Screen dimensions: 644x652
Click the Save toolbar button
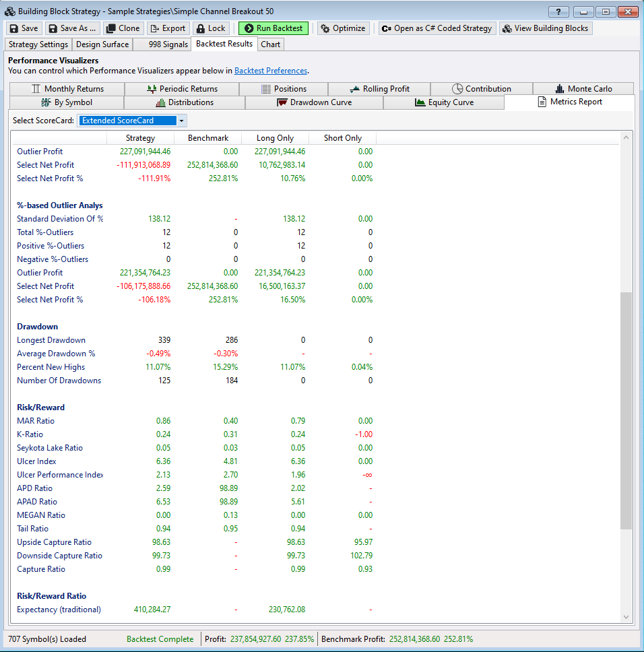pyautogui.click(x=24, y=28)
